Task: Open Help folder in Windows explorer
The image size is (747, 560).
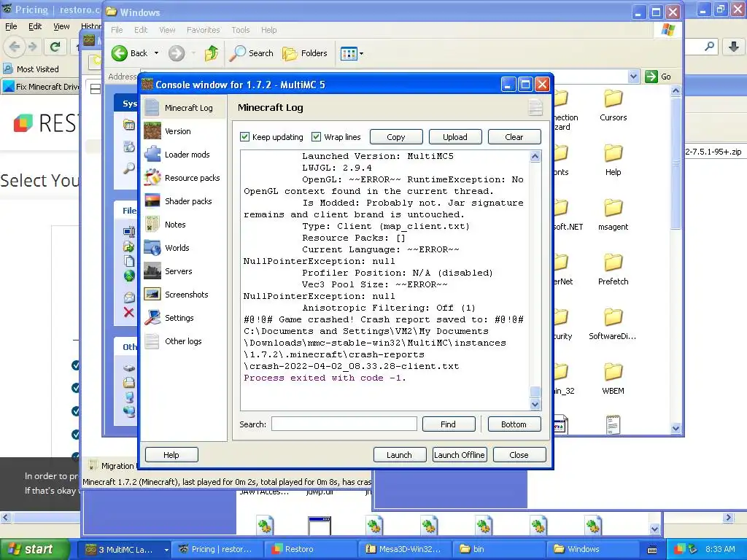Action: tap(613, 160)
